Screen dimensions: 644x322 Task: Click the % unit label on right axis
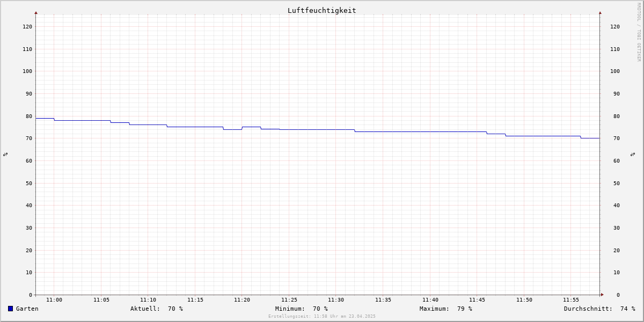[633, 155]
